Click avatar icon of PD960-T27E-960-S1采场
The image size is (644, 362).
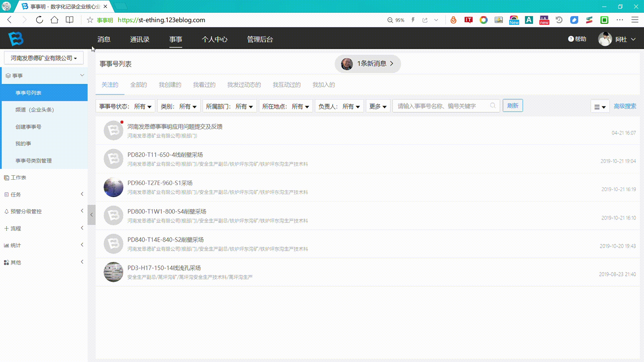[113, 187]
